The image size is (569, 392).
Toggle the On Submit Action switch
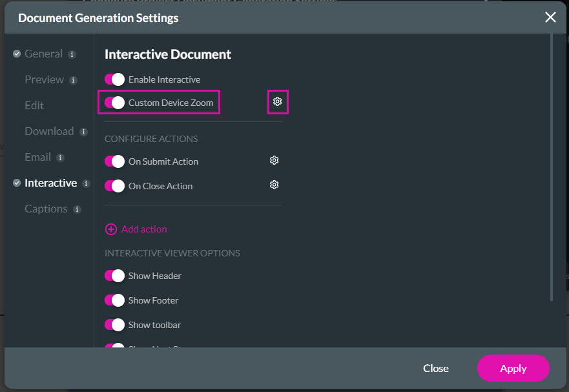(114, 161)
